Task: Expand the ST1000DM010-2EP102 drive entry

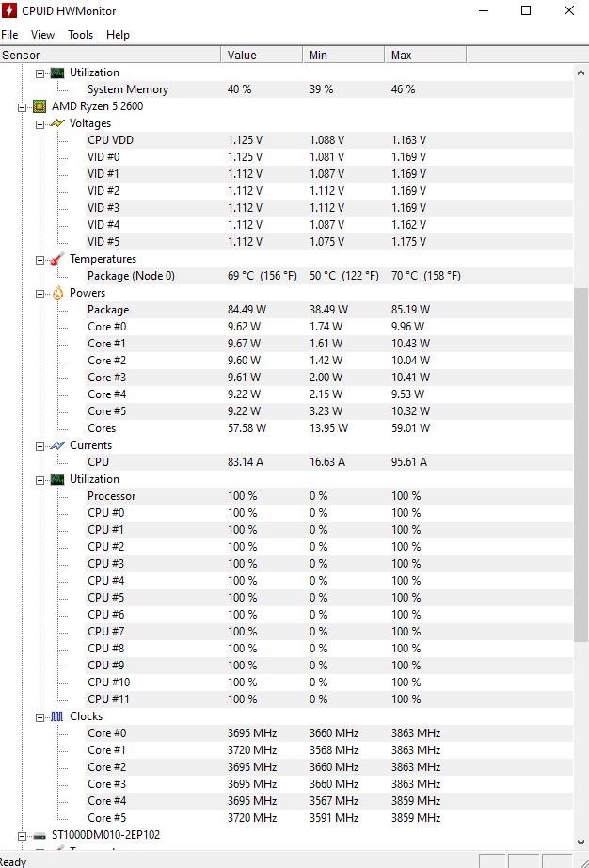Action: [22, 834]
